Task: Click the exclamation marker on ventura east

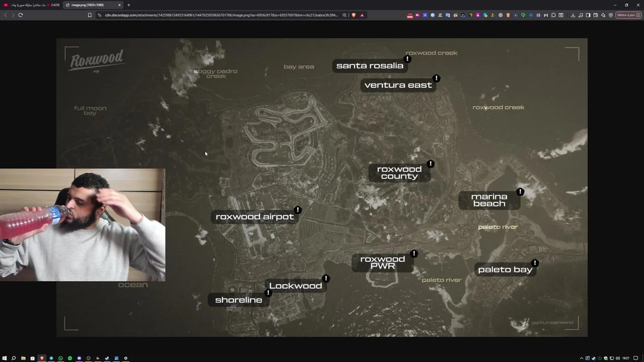Action: (436, 78)
